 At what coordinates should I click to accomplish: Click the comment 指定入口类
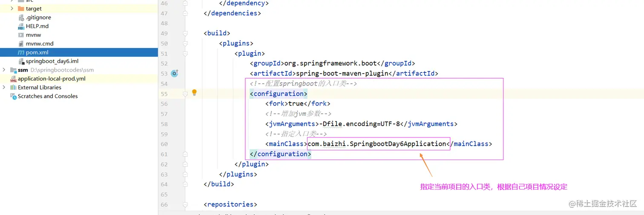(x=296, y=134)
